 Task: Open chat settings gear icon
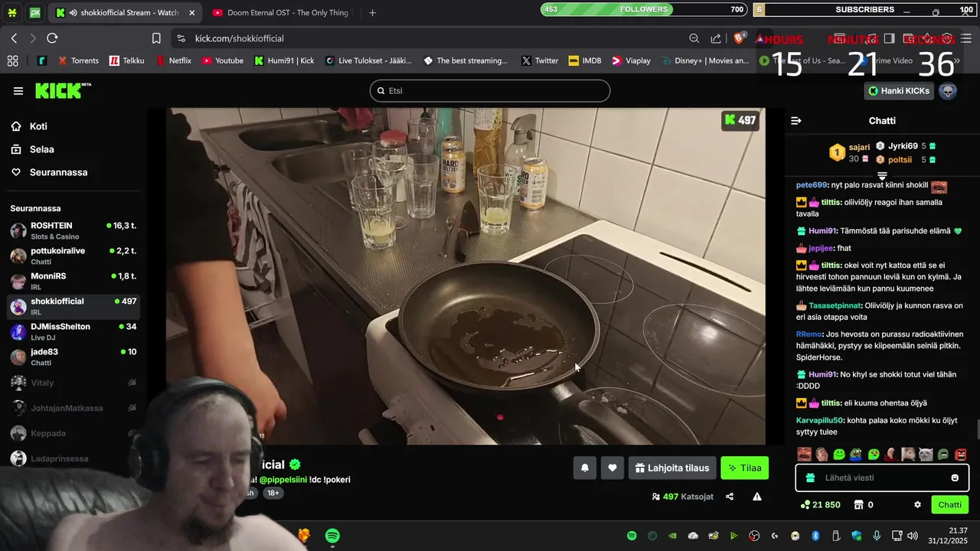tap(917, 505)
